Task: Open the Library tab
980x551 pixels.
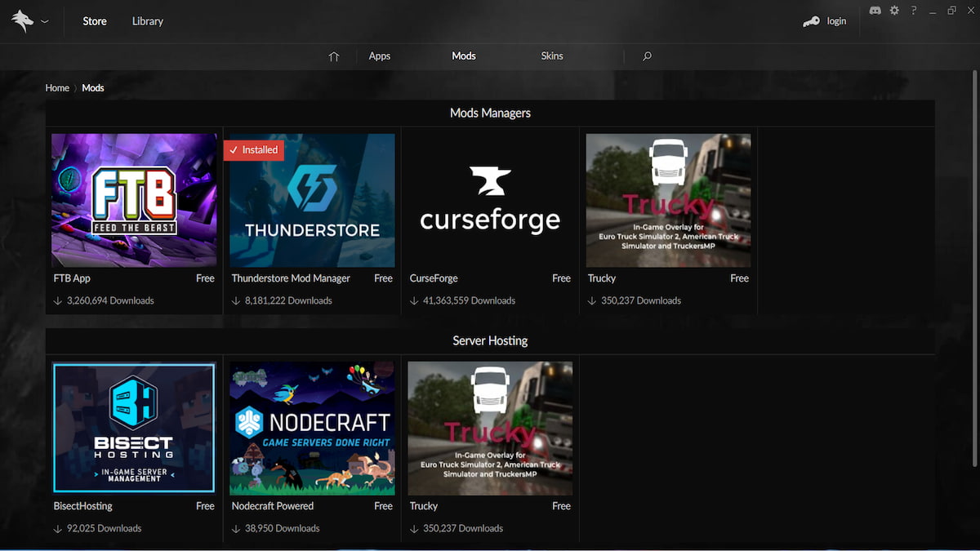Action: point(147,21)
